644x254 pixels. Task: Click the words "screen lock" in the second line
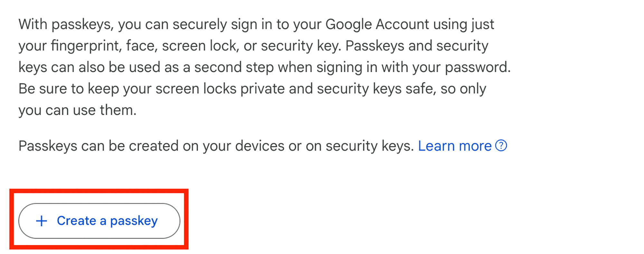200,46
